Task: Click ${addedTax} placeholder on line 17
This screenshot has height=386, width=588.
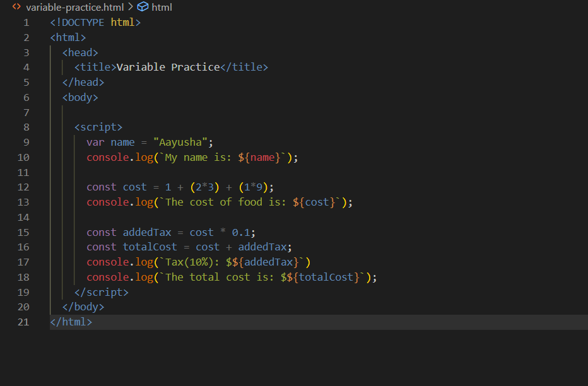Action: point(265,262)
